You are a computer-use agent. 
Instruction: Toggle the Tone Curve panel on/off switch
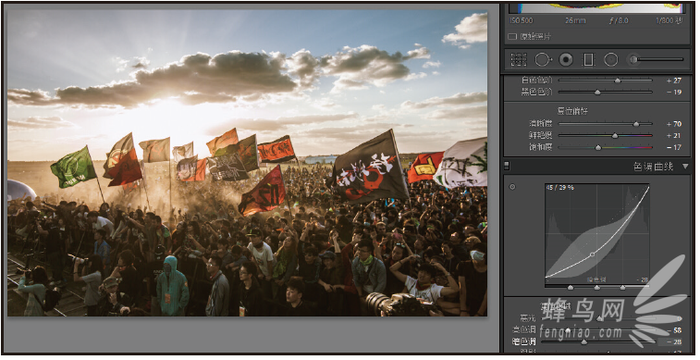[x=507, y=166]
